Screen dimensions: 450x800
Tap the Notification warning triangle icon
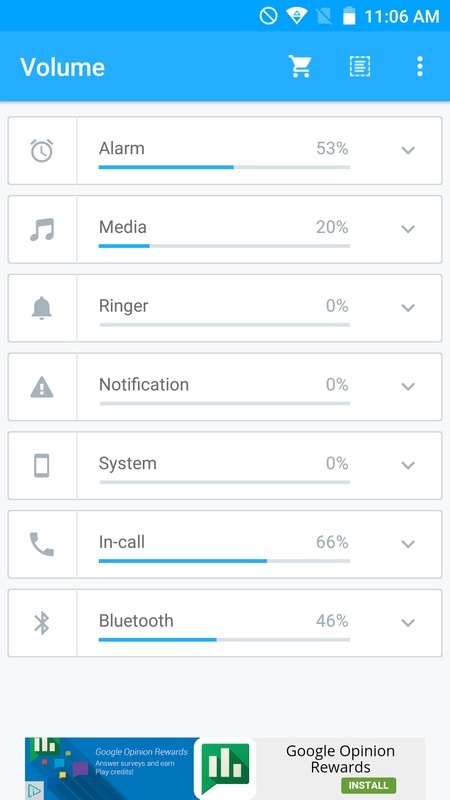pos(42,387)
